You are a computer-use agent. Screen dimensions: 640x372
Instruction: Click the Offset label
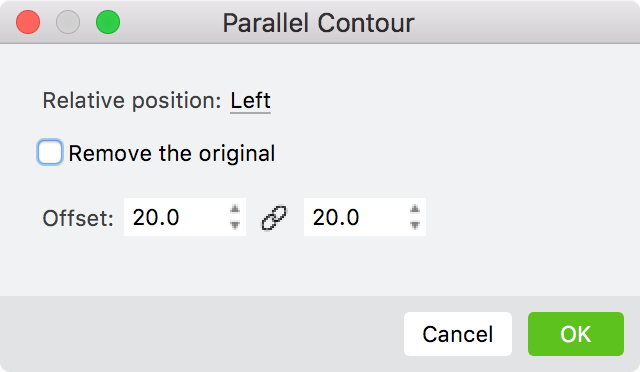coord(78,218)
